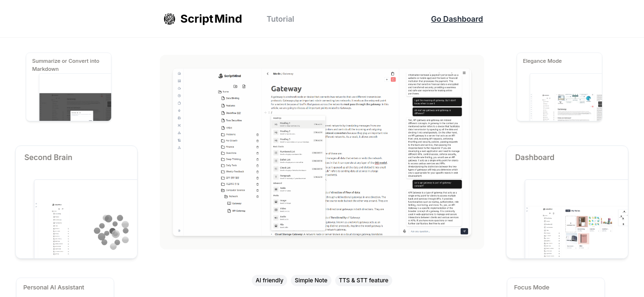Click the trash icon on the Problems folder row
Screen dimensions: 644x297
coord(257,135)
